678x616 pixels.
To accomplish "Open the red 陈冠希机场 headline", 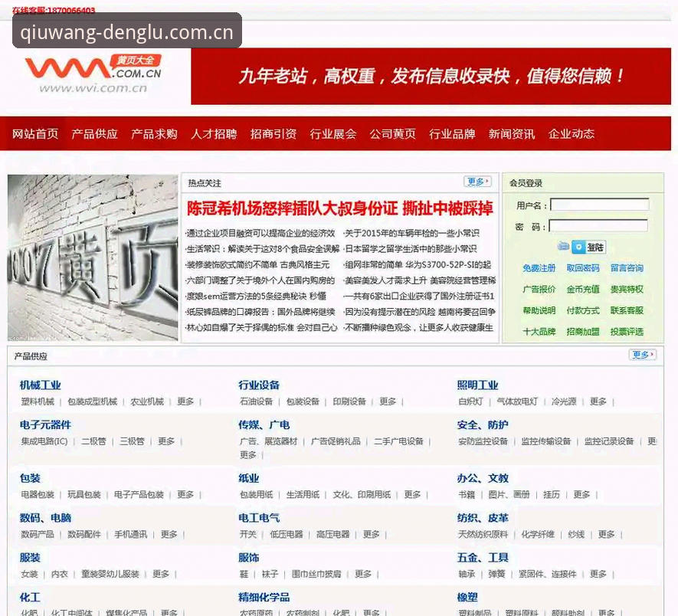I will pos(340,208).
